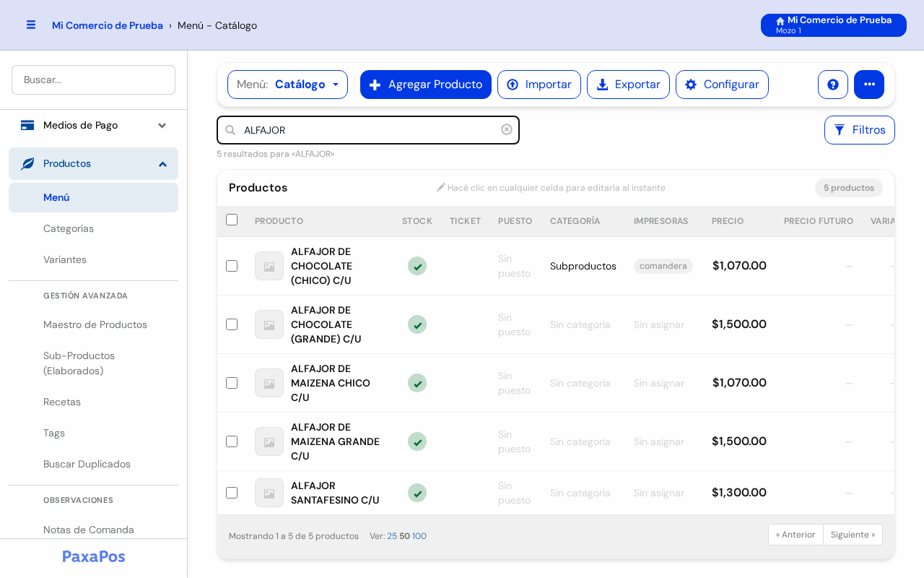The image size is (924, 578).
Task: Click image placeholder for ALFAJOR DE CHOCOLATE (GRANDE)
Action: (x=269, y=324)
